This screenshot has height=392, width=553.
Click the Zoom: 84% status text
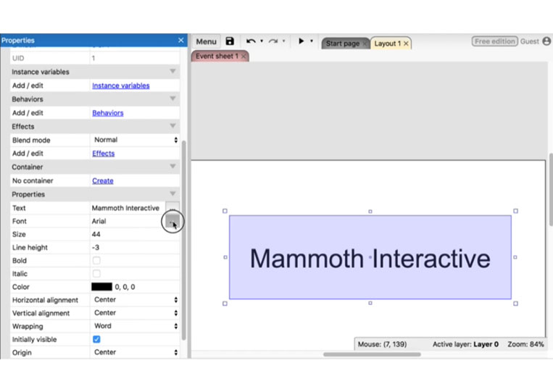click(x=525, y=344)
